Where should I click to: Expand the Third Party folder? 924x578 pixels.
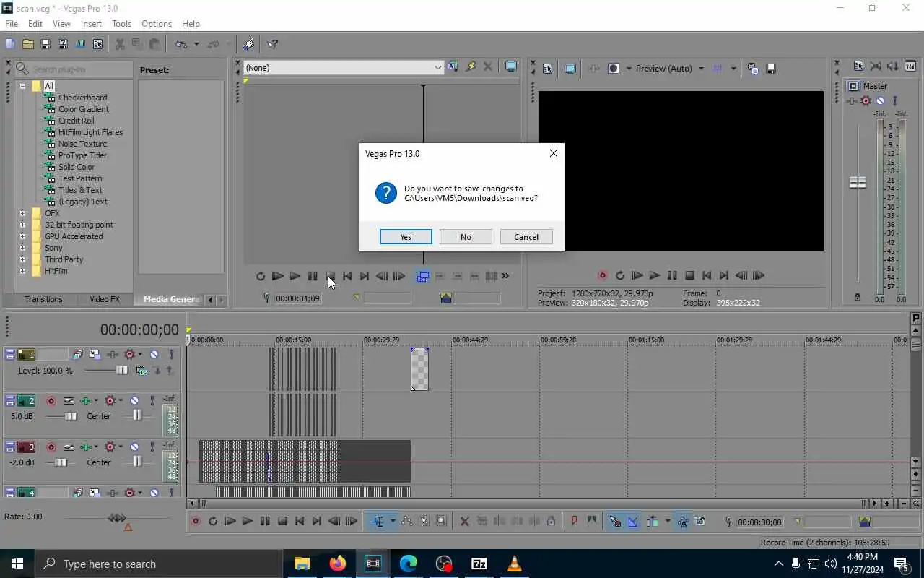click(22, 259)
